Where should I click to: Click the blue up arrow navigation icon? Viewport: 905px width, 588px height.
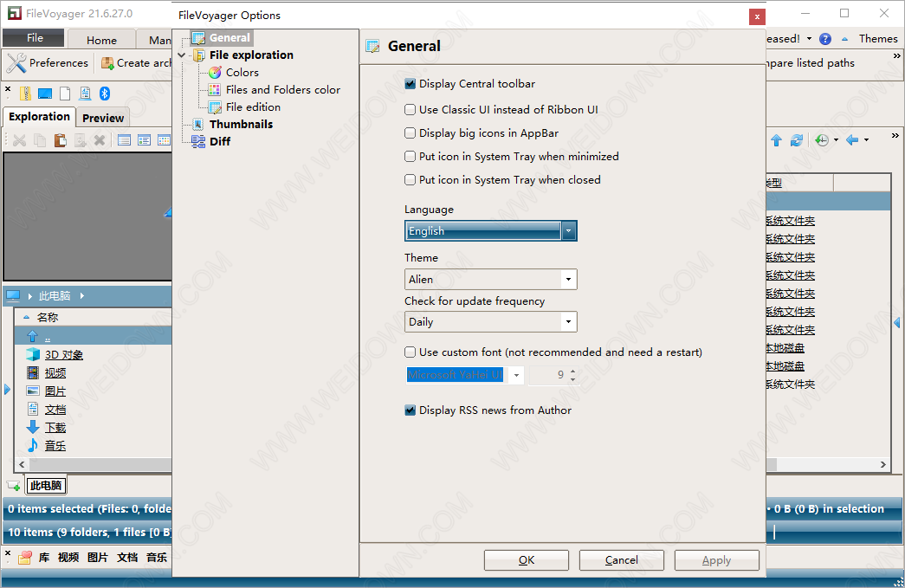point(776,140)
